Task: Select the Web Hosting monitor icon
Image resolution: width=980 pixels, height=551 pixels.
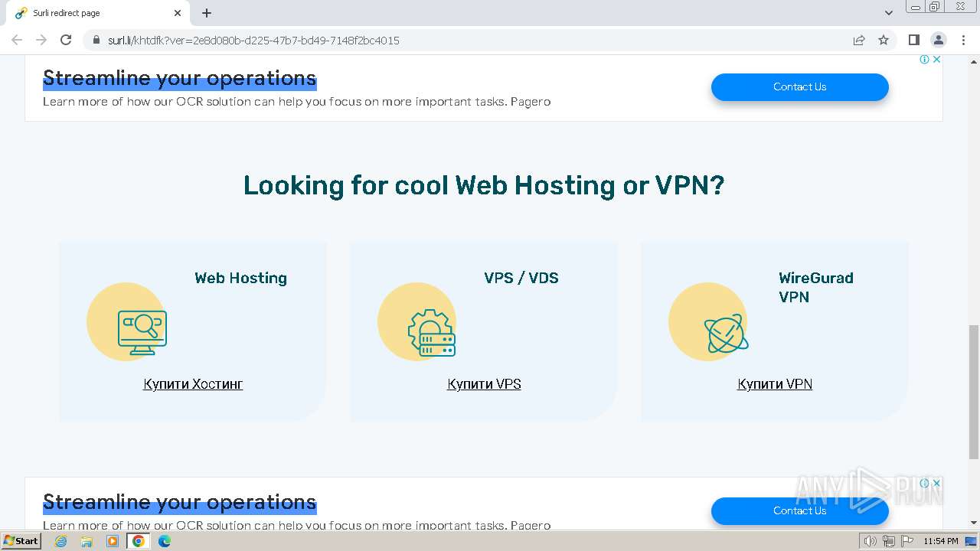Action: point(142,334)
